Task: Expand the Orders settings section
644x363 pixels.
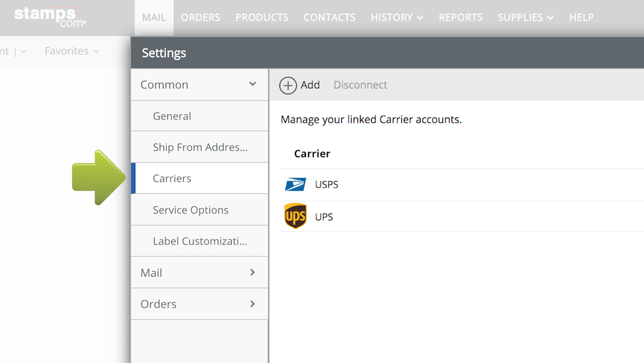Action: coord(252,304)
